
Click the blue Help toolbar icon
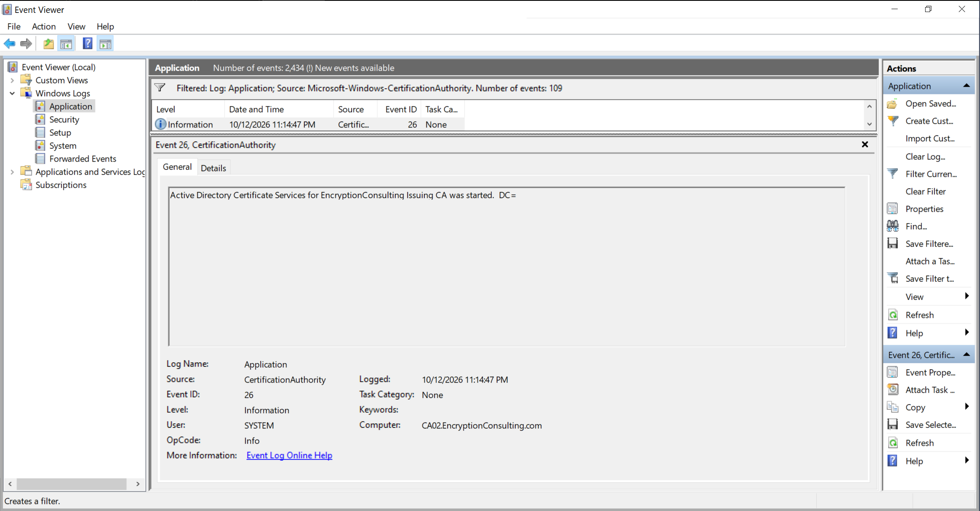88,44
